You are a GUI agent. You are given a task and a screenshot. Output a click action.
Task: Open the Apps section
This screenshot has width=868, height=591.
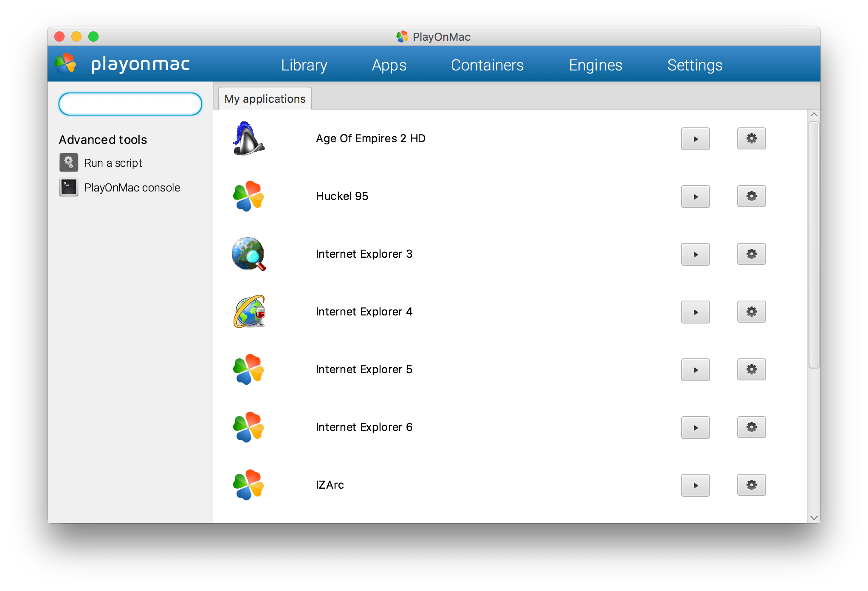pos(389,65)
